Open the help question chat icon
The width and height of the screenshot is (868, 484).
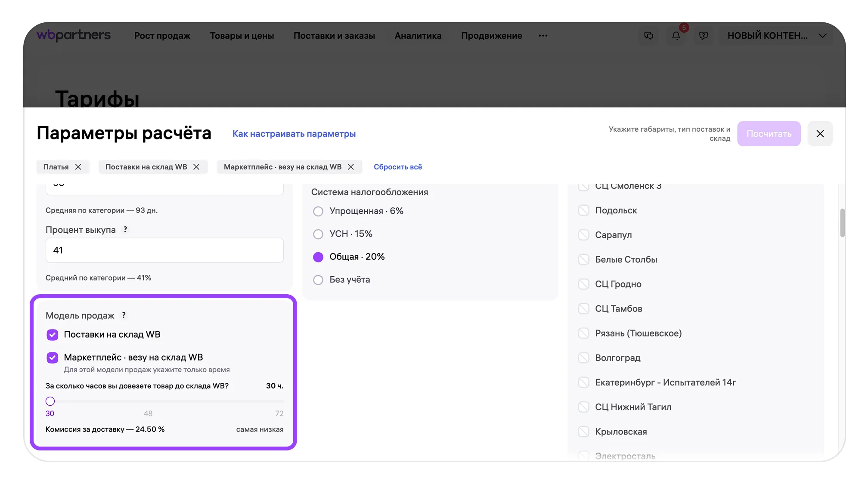coord(704,36)
